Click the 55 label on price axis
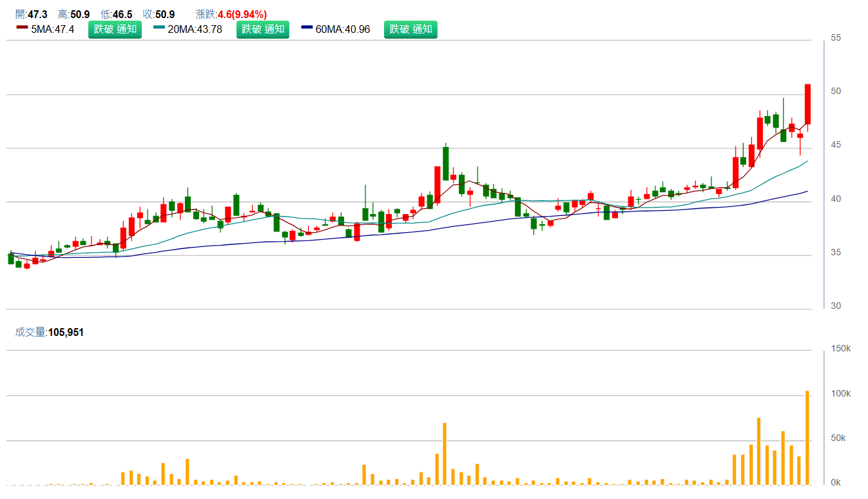The height and width of the screenshot is (499, 868). [836, 38]
